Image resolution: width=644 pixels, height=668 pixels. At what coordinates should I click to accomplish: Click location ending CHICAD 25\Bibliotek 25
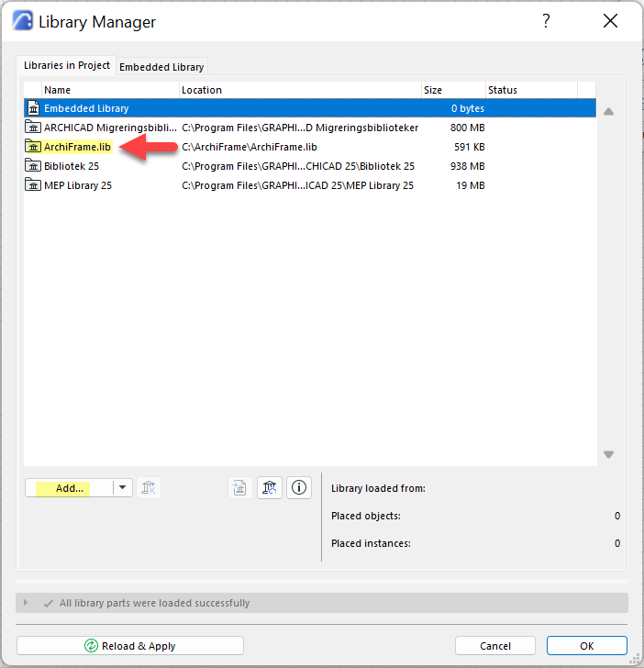pyautogui.click(x=298, y=166)
